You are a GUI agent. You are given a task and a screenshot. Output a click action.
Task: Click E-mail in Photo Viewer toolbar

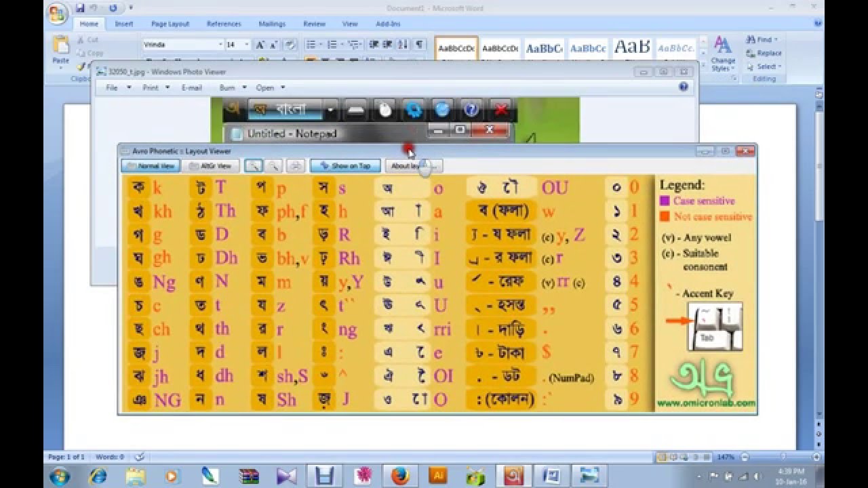(x=192, y=87)
